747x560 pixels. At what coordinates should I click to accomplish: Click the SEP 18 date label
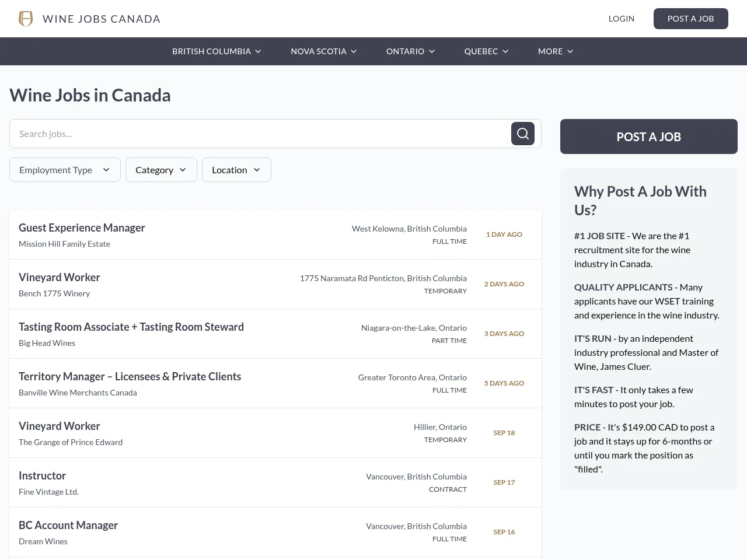[x=504, y=433]
